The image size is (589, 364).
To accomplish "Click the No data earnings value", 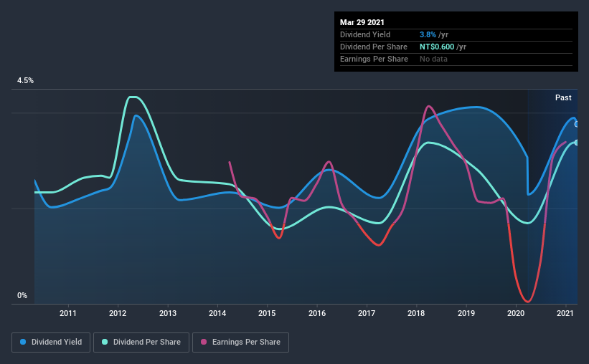I will coord(433,59).
